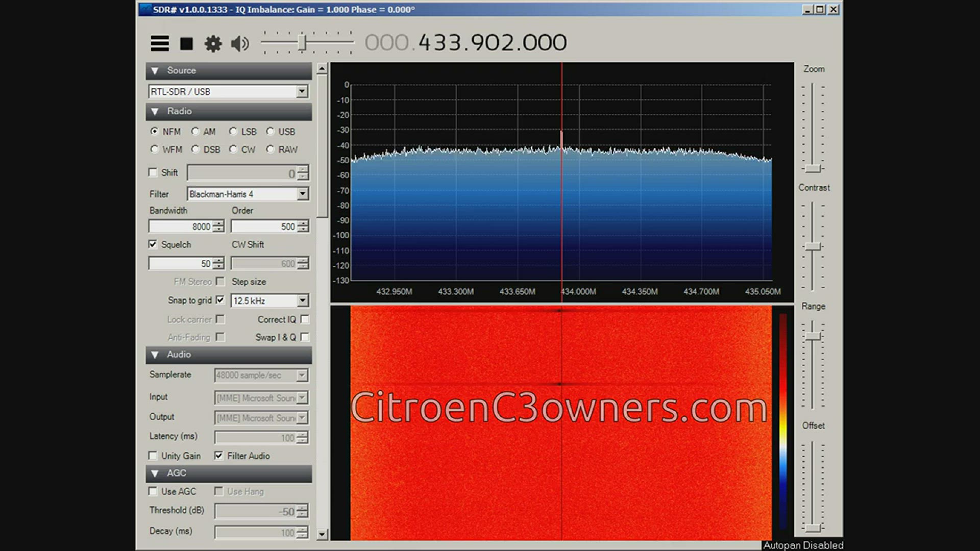Select the USB mode radio button
Image resolution: width=980 pixels, height=551 pixels.
pos(270,131)
